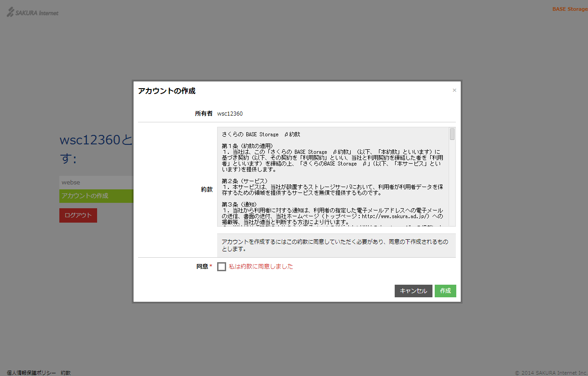588x376 pixels.
Task: Click the さくらの BASE Storage β約款 title line
Action: pyautogui.click(x=261, y=134)
